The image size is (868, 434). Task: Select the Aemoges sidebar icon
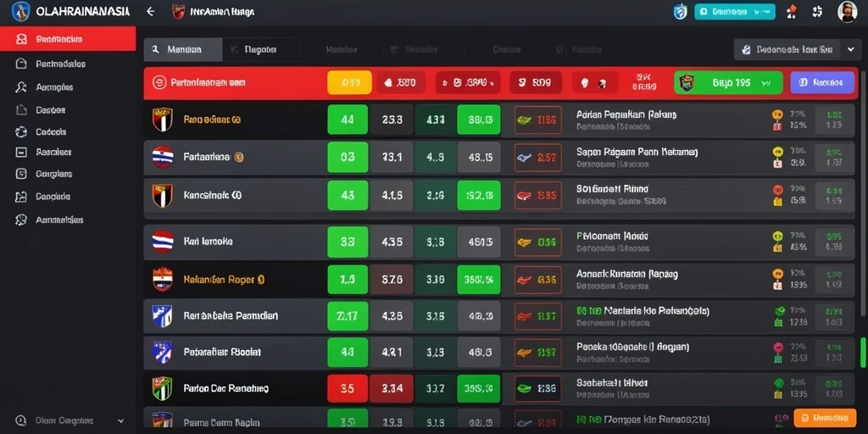tap(21, 87)
